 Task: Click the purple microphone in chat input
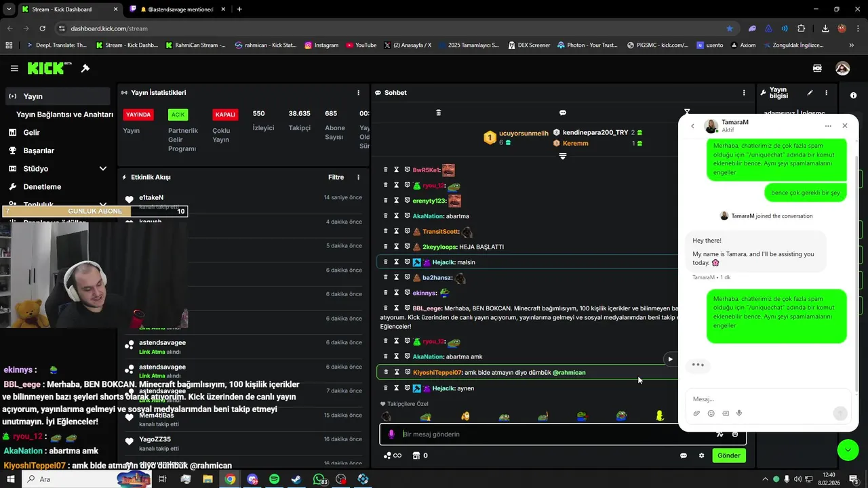(x=391, y=434)
